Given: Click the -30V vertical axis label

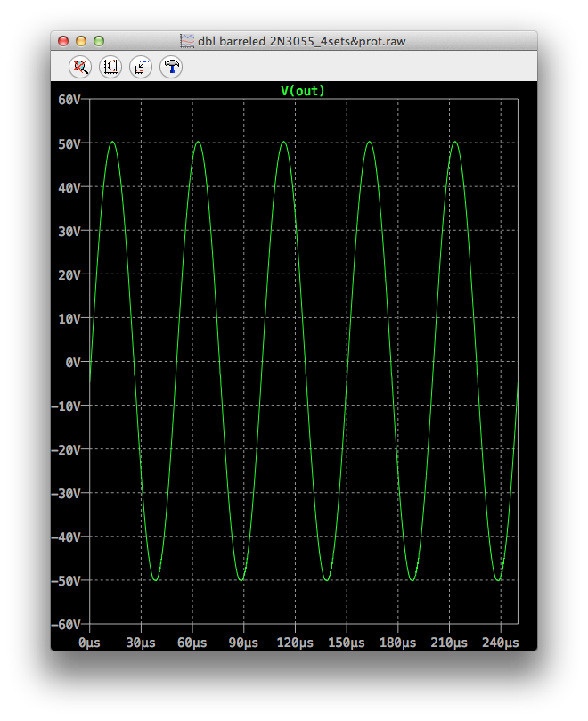Looking at the screenshot, I should (66, 494).
